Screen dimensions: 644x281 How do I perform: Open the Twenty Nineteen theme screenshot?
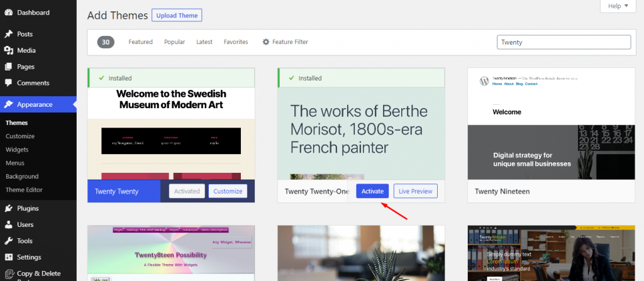551,124
